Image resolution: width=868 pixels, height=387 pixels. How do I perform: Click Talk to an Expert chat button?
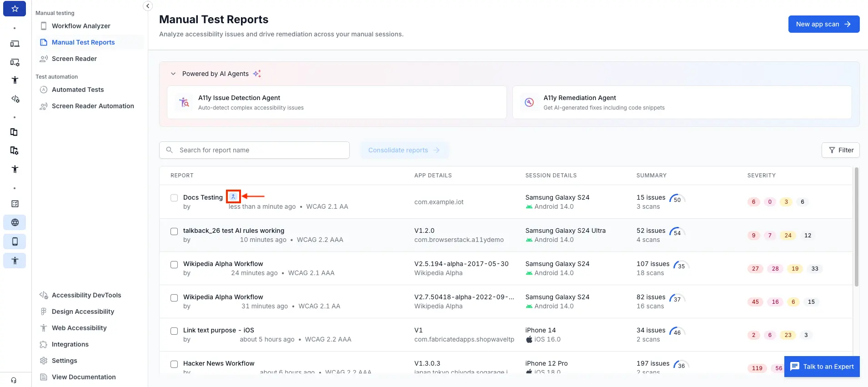(x=822, y=367)
